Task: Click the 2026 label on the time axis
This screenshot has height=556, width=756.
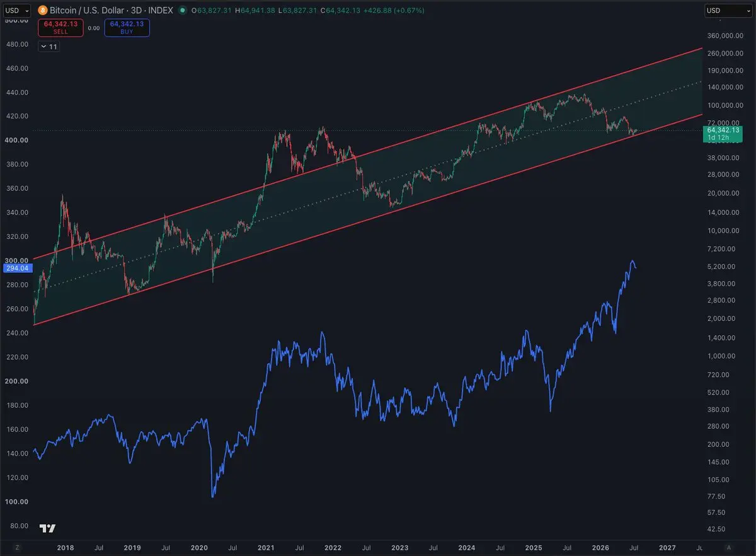Action: [x=600, y=547]
